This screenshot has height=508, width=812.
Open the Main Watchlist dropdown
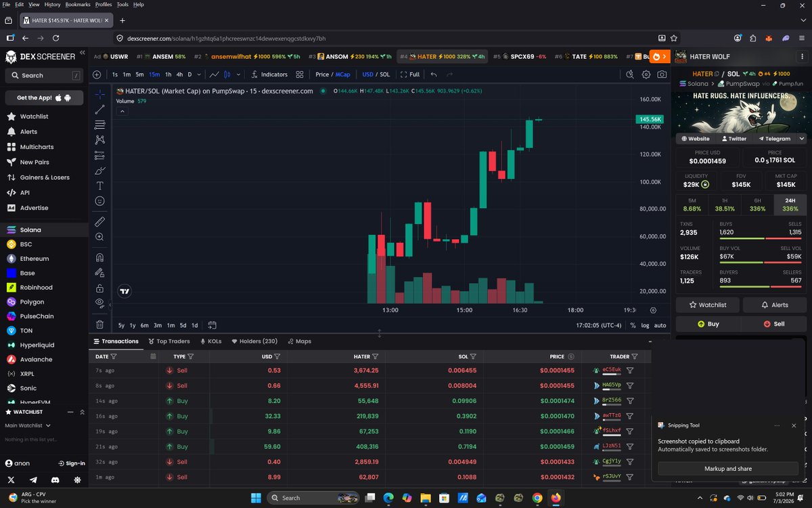(26, 425)
